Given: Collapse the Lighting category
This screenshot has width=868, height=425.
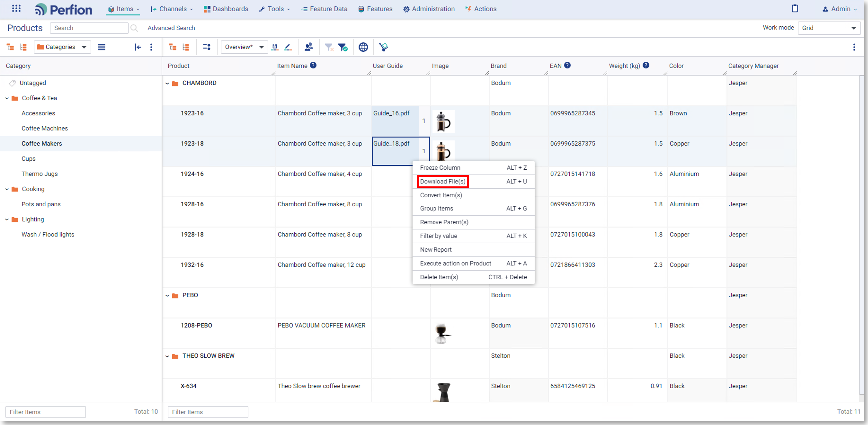Looking at the screenshot, I should [x=7, y=219].
